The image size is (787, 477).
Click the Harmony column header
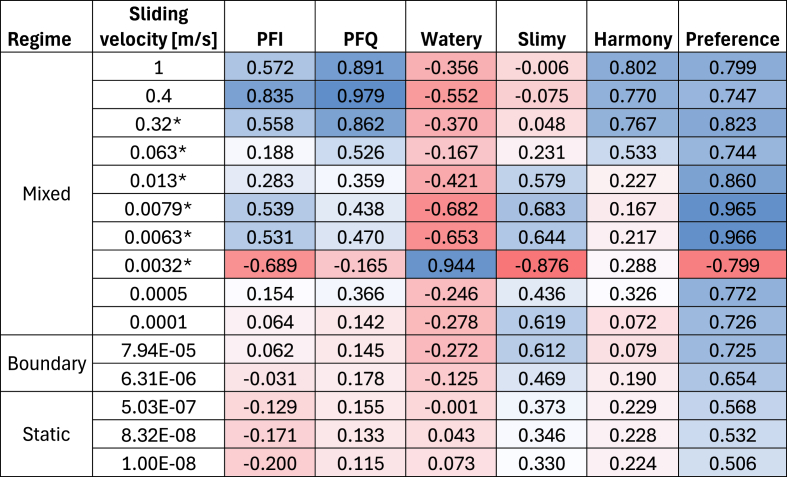pos(632,26)
